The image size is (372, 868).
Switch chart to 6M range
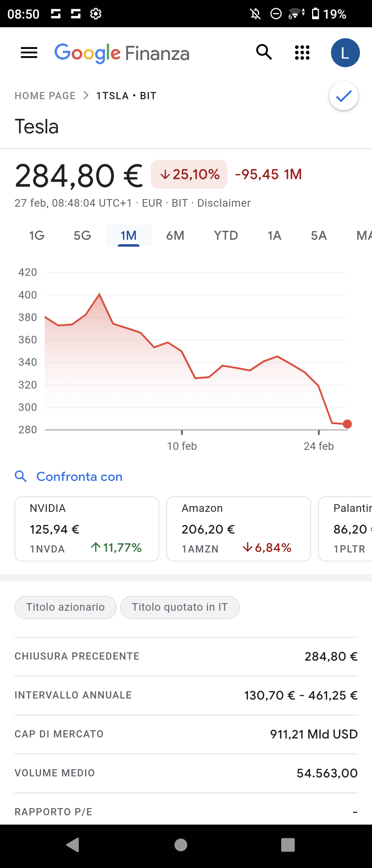tap(175, 236)
